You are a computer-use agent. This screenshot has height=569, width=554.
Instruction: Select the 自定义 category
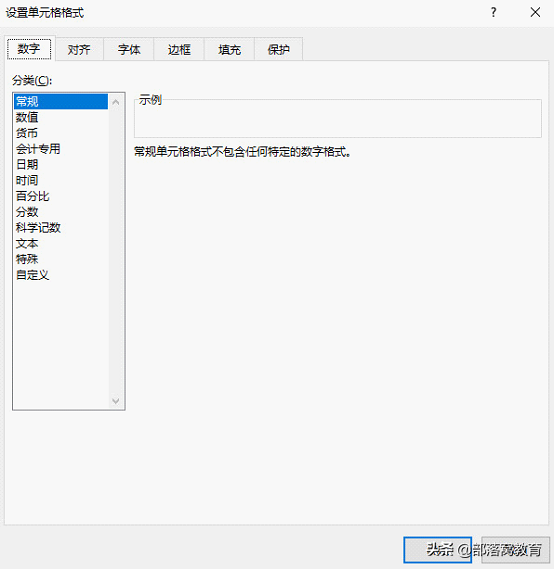tap(61, 275)
